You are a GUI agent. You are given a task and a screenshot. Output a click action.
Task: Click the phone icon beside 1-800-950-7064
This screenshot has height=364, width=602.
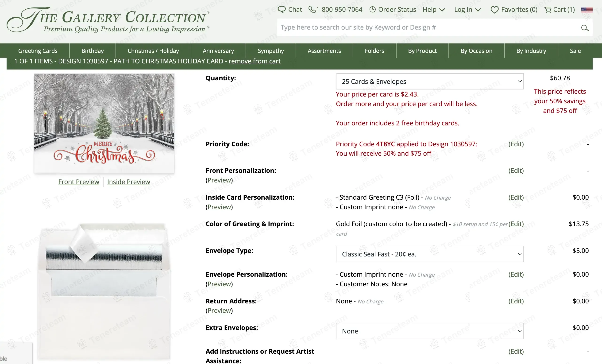click(x=312, y=10)
